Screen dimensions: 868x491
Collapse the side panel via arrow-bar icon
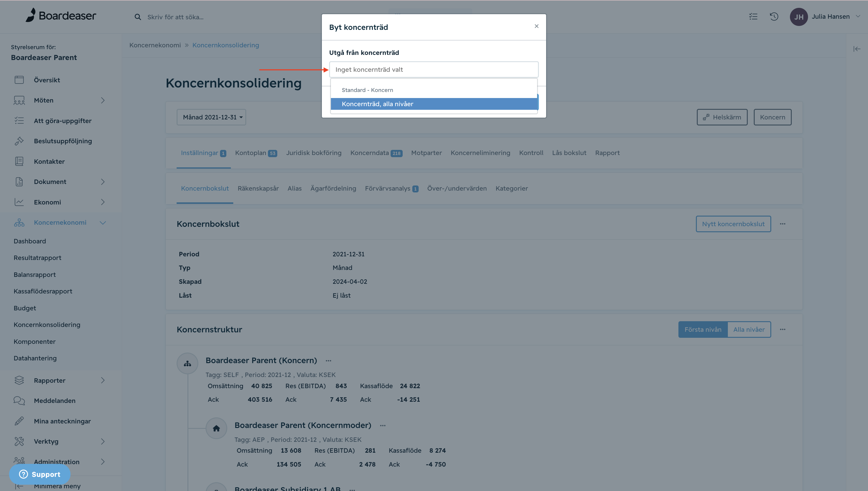point(857,49)
